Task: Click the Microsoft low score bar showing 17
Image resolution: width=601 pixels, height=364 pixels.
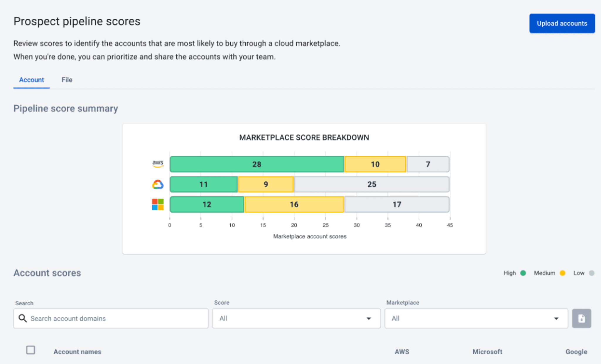Action: coord(395,205)
